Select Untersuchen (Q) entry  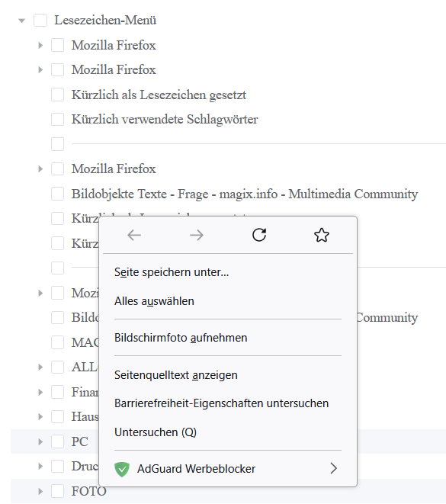[228, 432]
